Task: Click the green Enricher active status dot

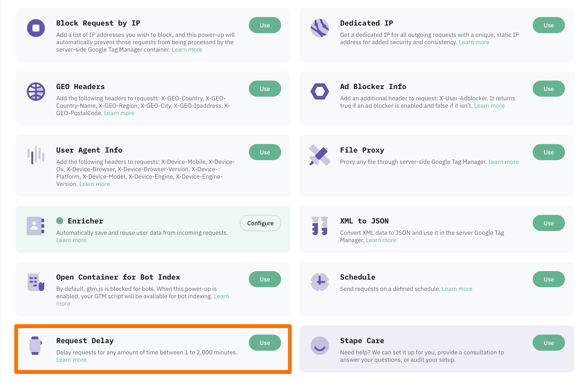Action: [x=59, y=221]
